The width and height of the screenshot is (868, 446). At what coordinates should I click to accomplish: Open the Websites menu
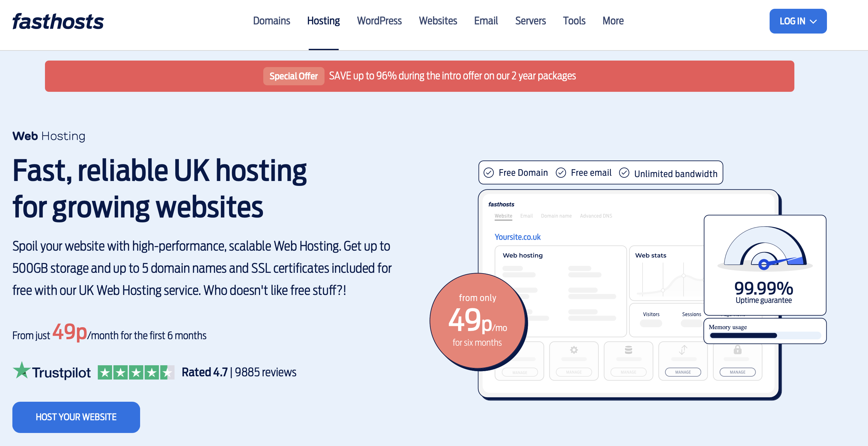pos(438,21)
